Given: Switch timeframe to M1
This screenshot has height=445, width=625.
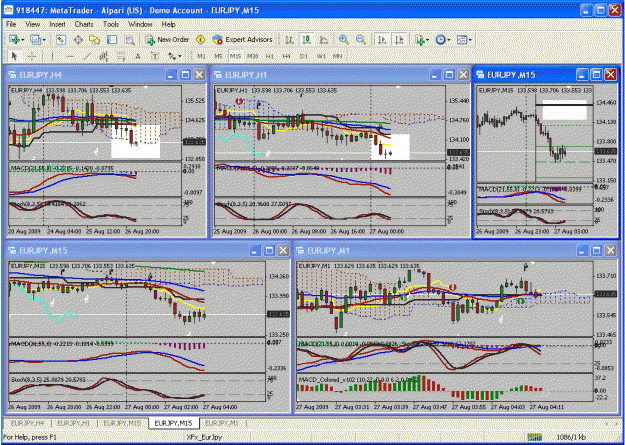Looking at the screenshot, I should click(x=202, y=56).
